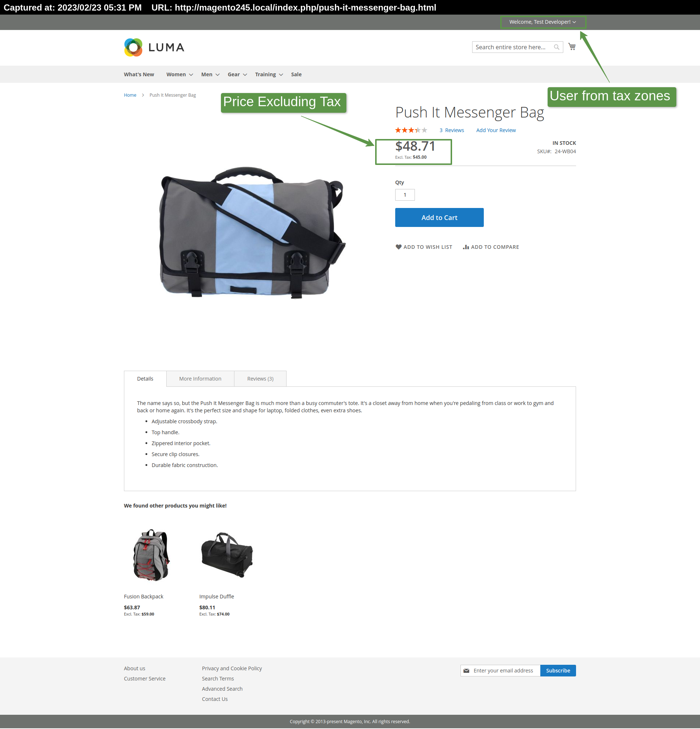The height and width of the screenshot is (729, 700).
Task: Click Add to Compare chart icon
Action: click(466, 247)
